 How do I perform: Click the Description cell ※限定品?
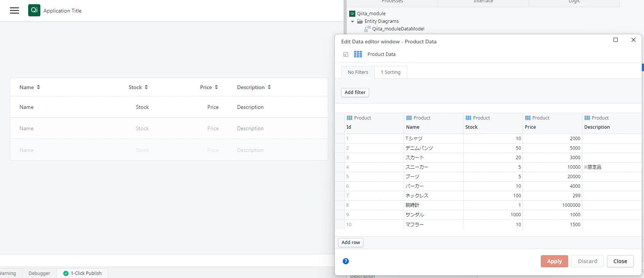coord(612,167)
